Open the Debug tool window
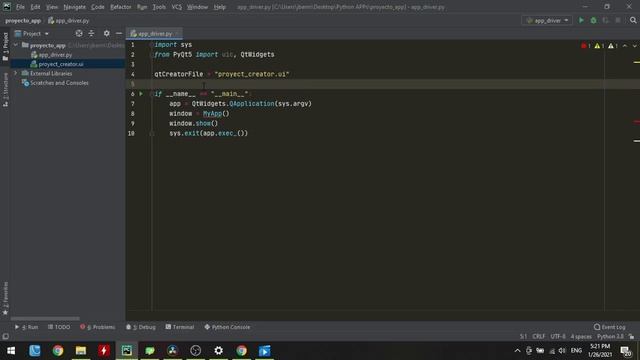Viewport: 640px width, 360px height. 141,327
